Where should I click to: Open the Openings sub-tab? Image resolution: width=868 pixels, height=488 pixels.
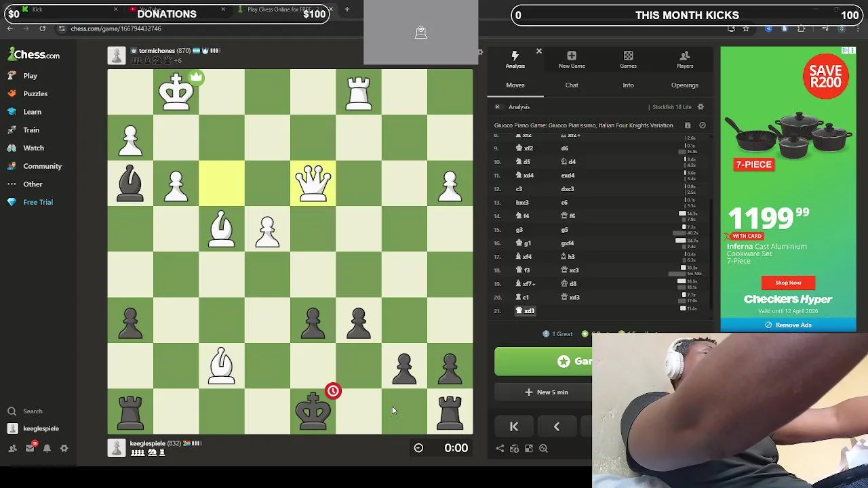point(684,85)
